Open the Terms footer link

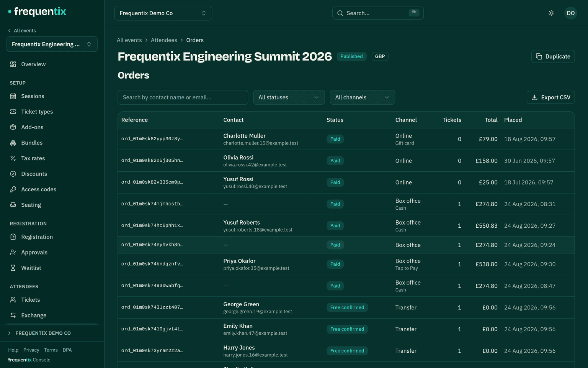[x=51, y=350]
